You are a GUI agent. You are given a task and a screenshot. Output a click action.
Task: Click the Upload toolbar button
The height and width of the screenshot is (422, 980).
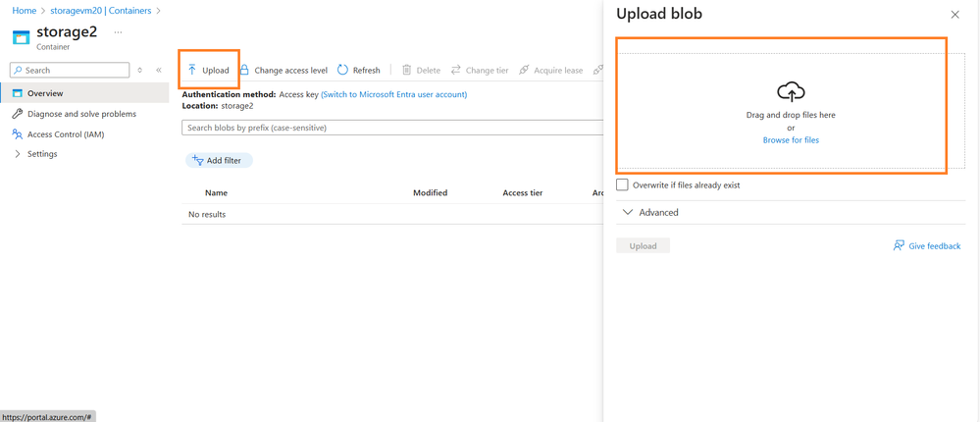[x=209, y=70]
